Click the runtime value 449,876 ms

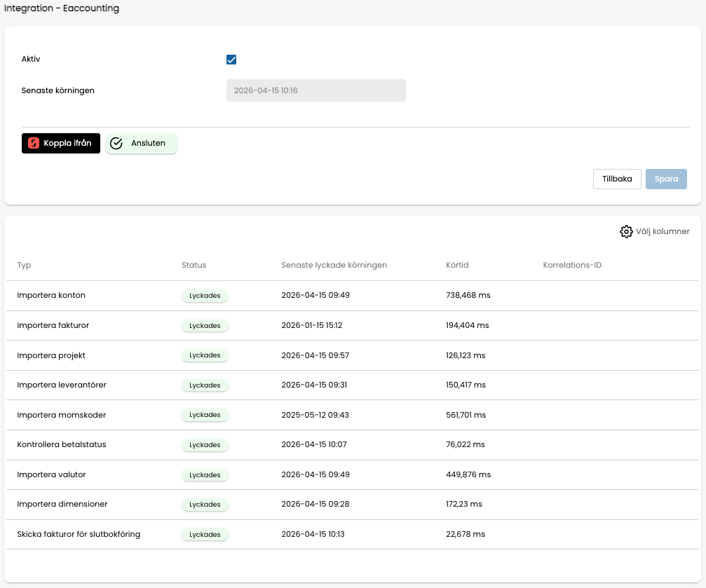[x=468, y=474]
